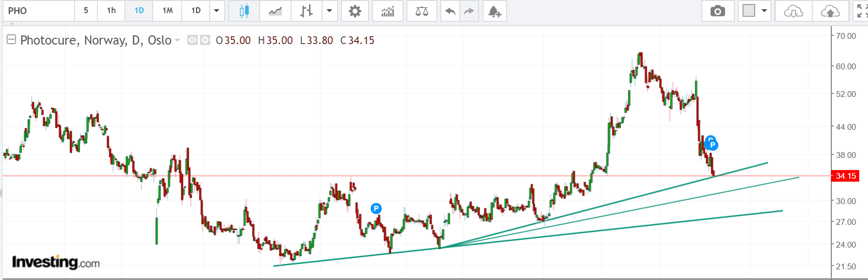Click 27.00 on the price axis
Image resolution: width=868 pixels, height=280 pixels.
(846, 222)
